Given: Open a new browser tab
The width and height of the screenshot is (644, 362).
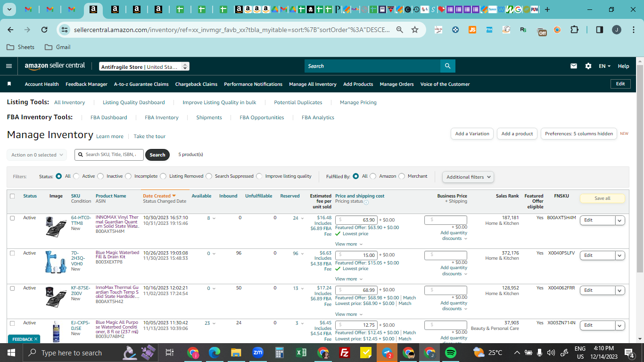Looking at the screenshot, I should (x=547, y=9).
